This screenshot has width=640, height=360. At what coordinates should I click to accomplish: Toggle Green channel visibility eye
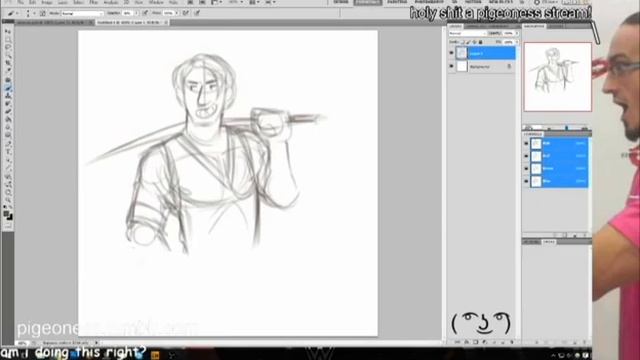(x=526, y=168)
